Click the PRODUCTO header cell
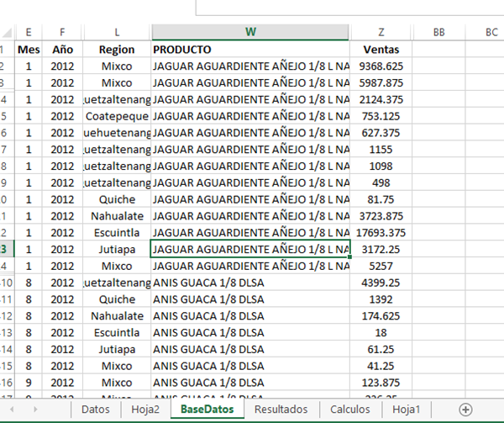Screen dimensions: 504x423 coord(250,50)
